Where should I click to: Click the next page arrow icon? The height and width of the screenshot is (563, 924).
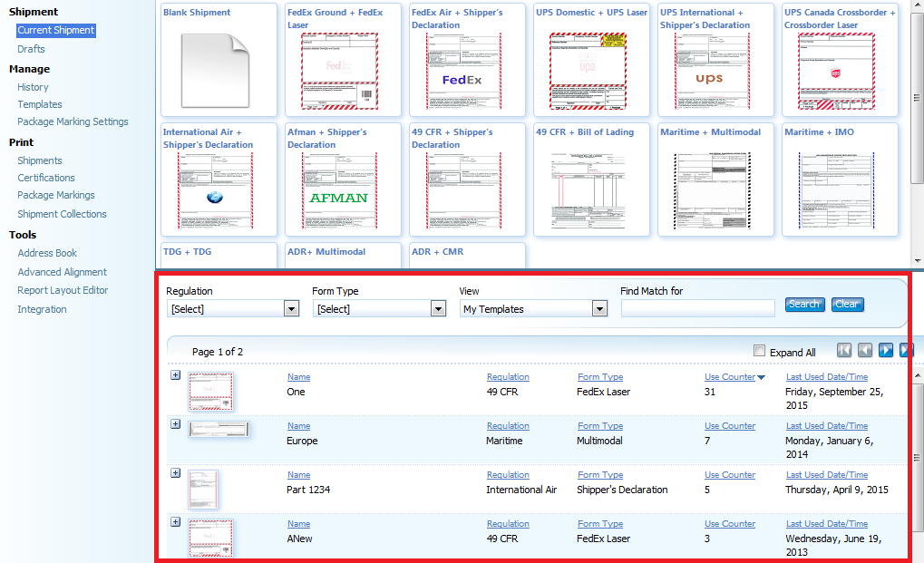886,351
